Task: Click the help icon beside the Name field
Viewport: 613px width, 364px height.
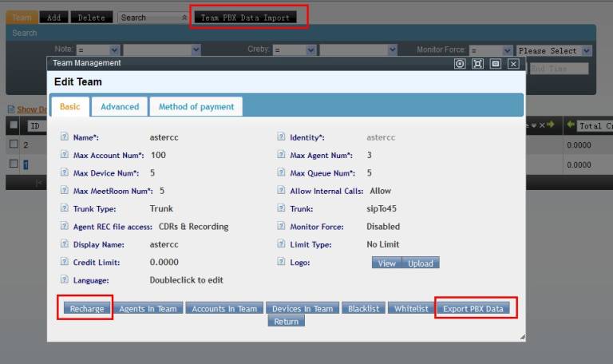Action: coord(64,137)
